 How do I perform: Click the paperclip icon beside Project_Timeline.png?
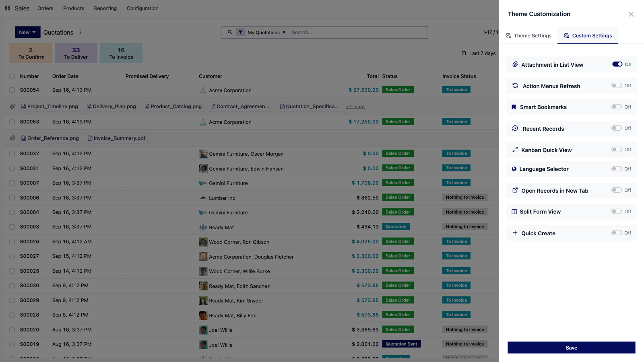tap(12, 106)
